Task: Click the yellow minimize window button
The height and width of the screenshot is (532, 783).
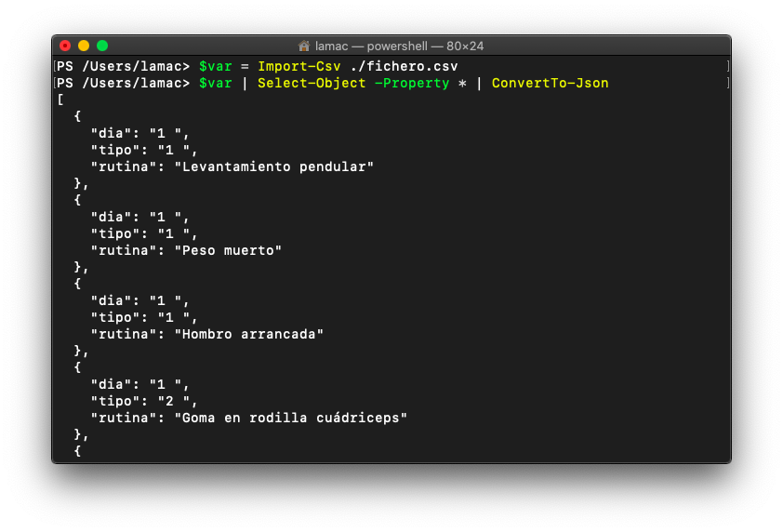Action: (x=84, y=46)
